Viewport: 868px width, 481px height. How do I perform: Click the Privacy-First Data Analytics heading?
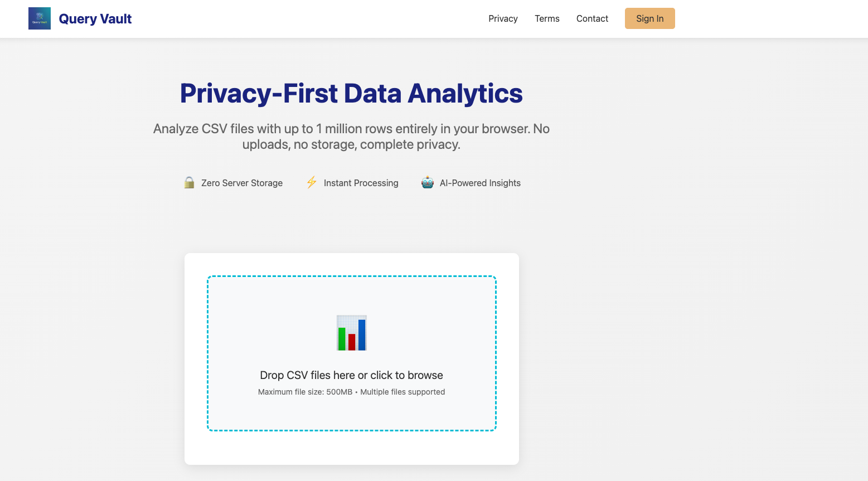tap(351, 93)
